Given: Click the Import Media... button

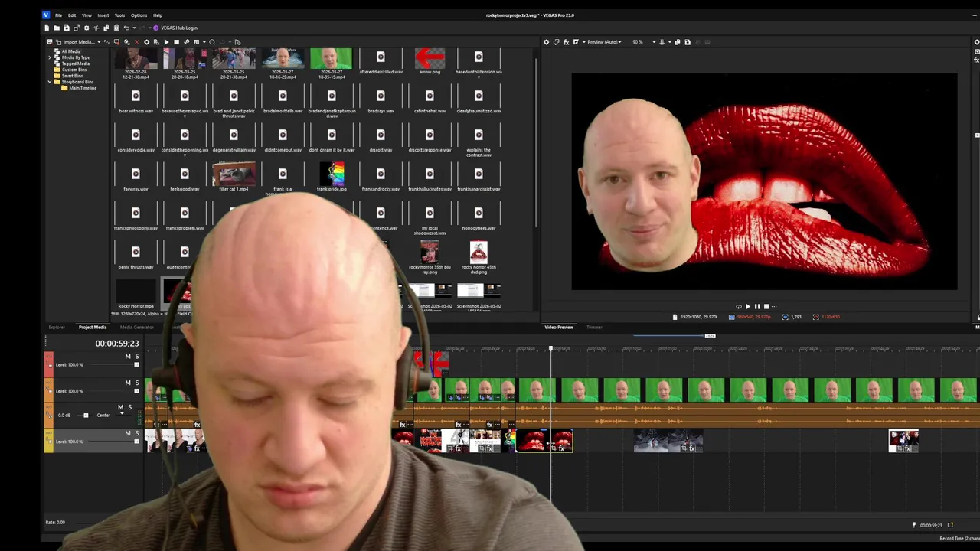Looking at the screenshot, I should click(79, 42).
